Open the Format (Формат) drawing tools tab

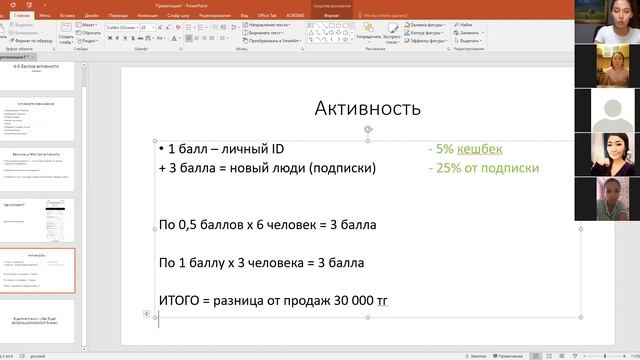click(331, 16)
